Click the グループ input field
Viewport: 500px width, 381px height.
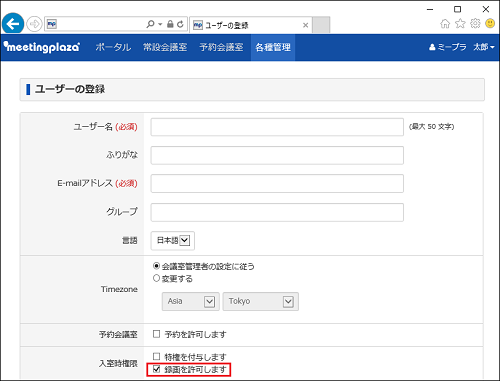(x=277, y=212)
